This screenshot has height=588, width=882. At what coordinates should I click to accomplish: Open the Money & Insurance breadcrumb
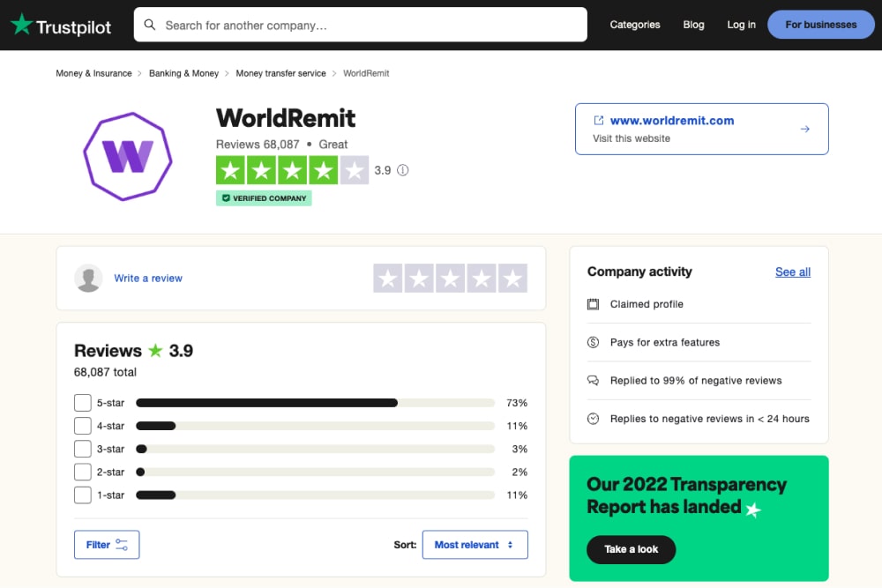pos(93,74)
